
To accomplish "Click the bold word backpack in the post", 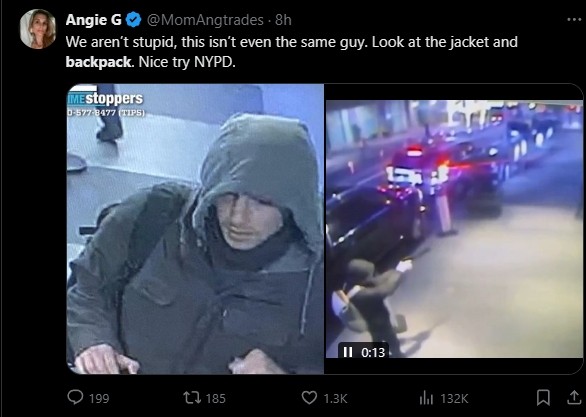I will pos(98,62).
